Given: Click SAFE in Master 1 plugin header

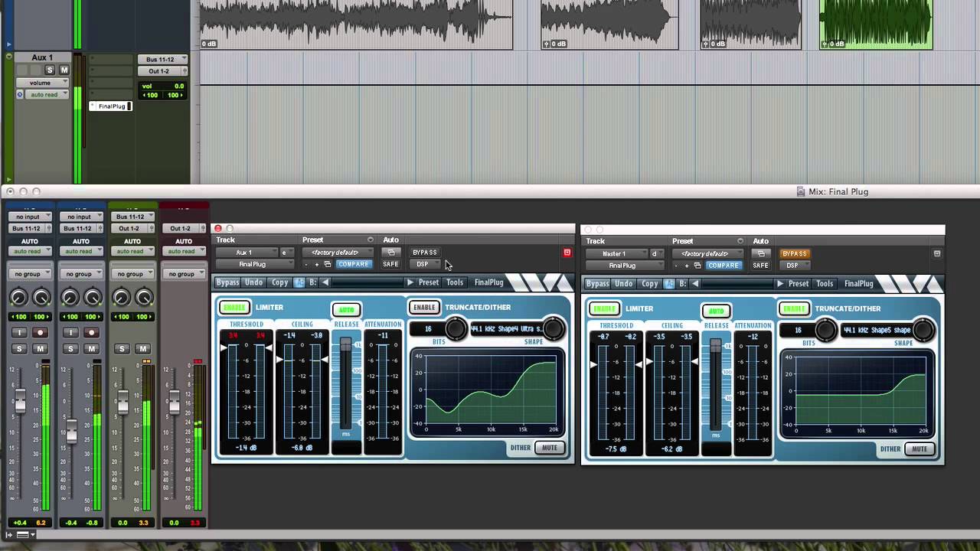Looking at the screenshot, I should pyautogui.click(x=760, y=266).
